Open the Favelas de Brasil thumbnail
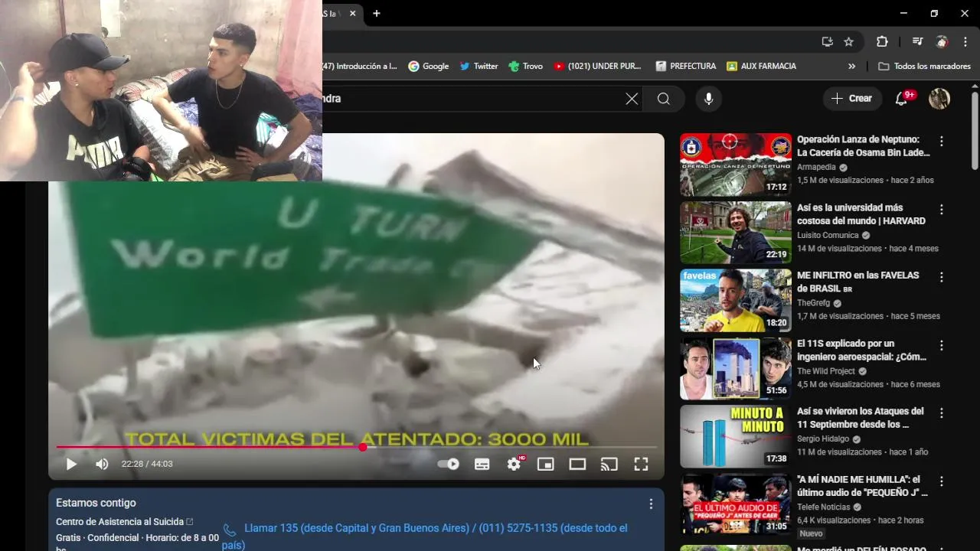Screen dimensions: 980x551 pos(736,300)
